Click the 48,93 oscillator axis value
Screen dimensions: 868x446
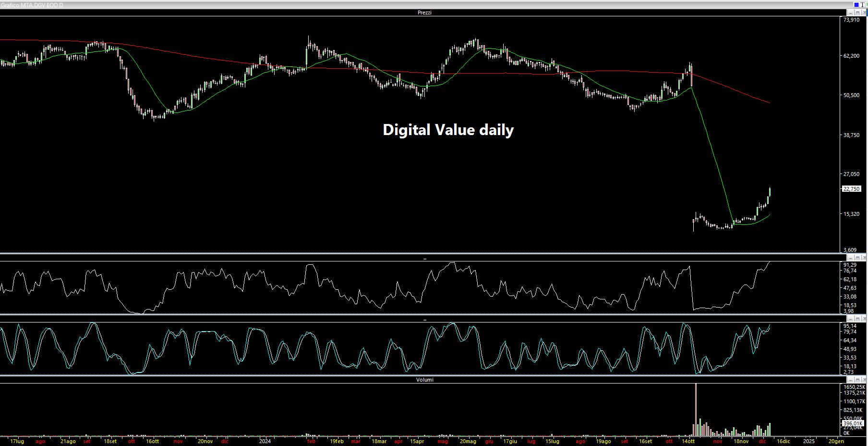(850, 349)
